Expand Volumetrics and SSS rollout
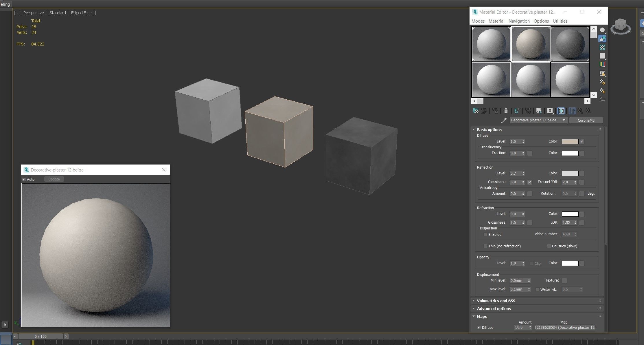Image resolution: width=644 pixels, height=345 pixels. [x=496, y=301]
